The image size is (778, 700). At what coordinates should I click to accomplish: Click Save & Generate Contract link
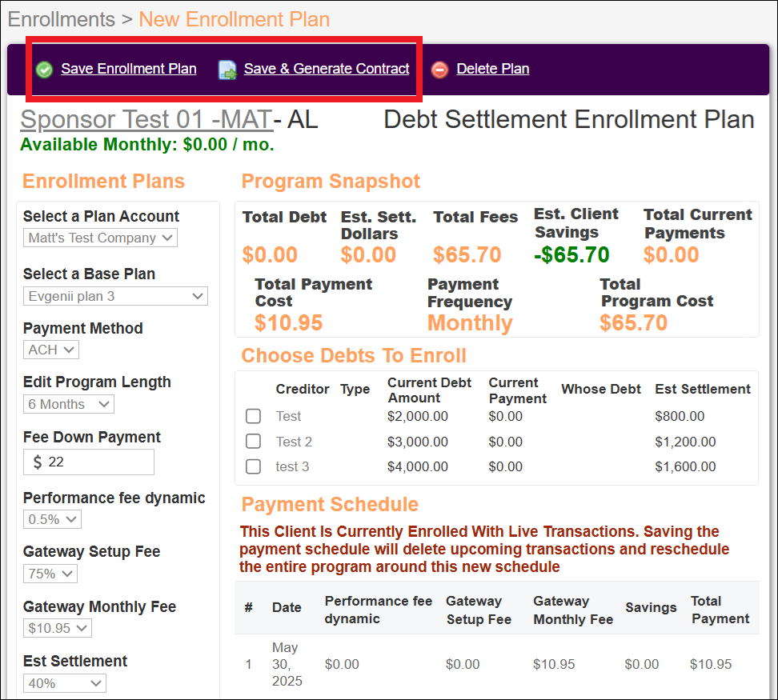pyautogui.click(x=327, y=69)
